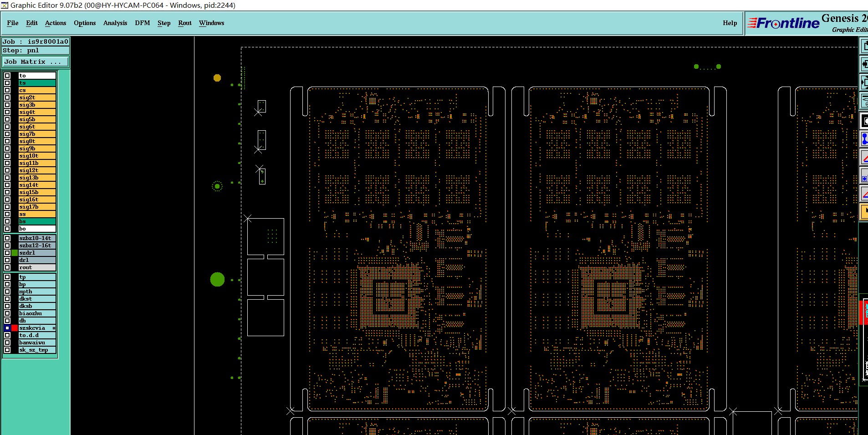Select the sig10t layer name

[x=37, y=156]
